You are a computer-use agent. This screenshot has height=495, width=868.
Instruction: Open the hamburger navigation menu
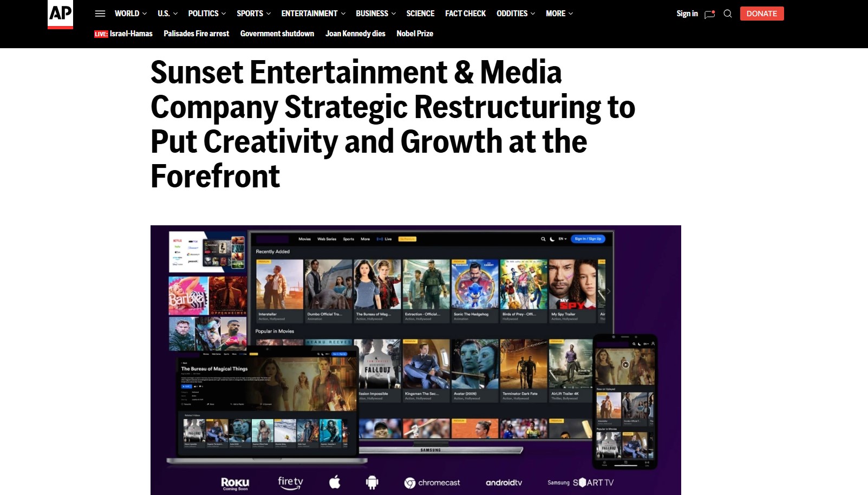(x=100, y=14)
